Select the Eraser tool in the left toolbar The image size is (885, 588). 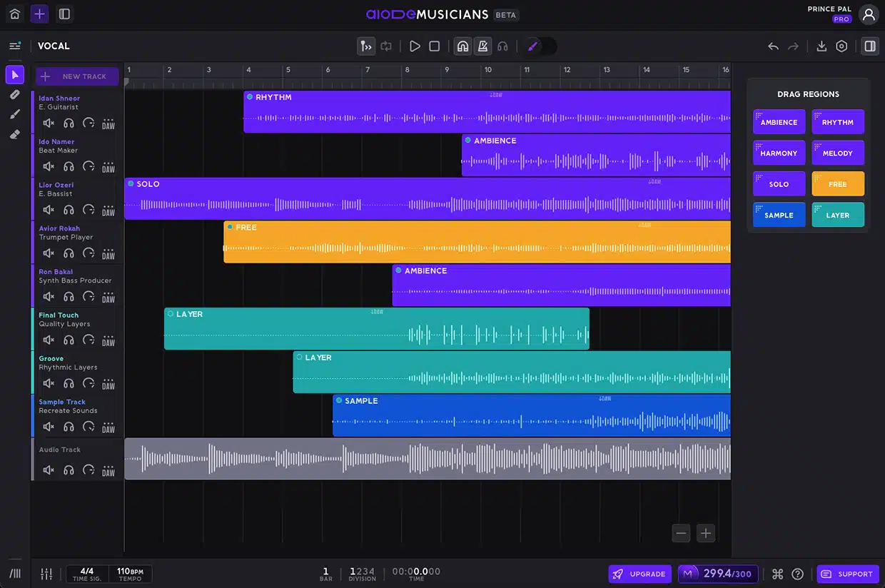pos(15,134)
